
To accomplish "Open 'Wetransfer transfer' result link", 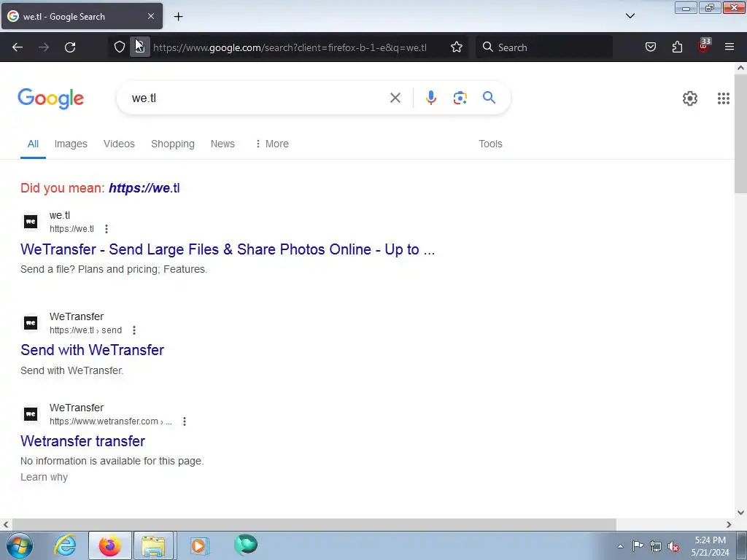I will pyautogui.click(x=82, y=441).
